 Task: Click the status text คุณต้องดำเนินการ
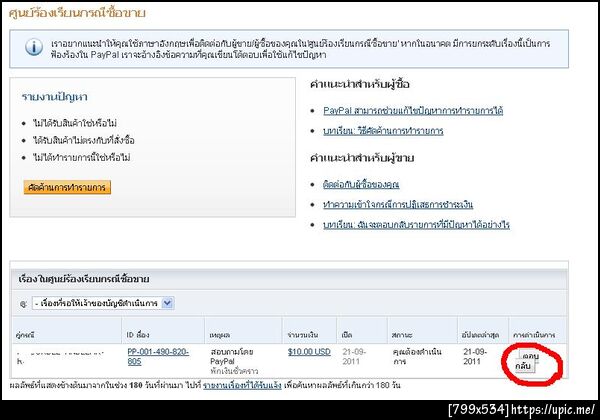417,357
